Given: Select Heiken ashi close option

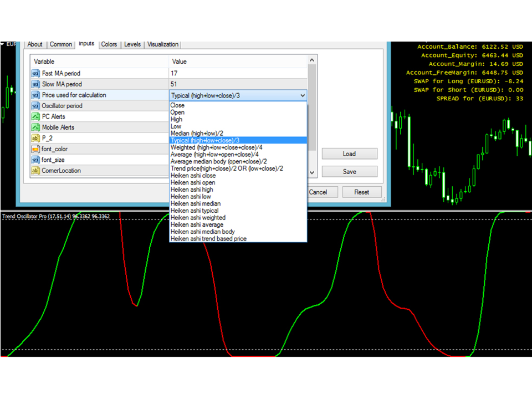Looking at the screenshot, I should tap(238, 176).
